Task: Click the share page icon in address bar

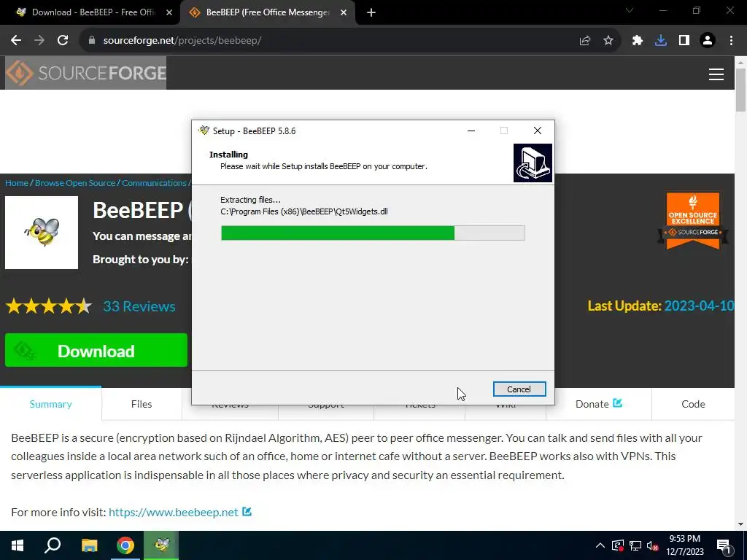Action: pos(585,41)
